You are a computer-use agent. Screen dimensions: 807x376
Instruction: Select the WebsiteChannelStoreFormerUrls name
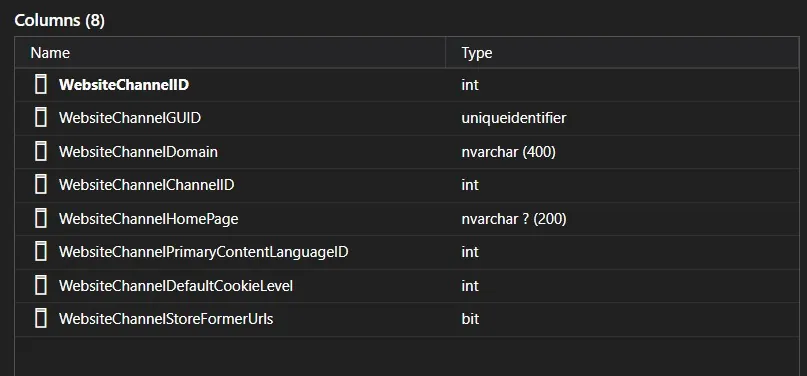pos(166,319)
